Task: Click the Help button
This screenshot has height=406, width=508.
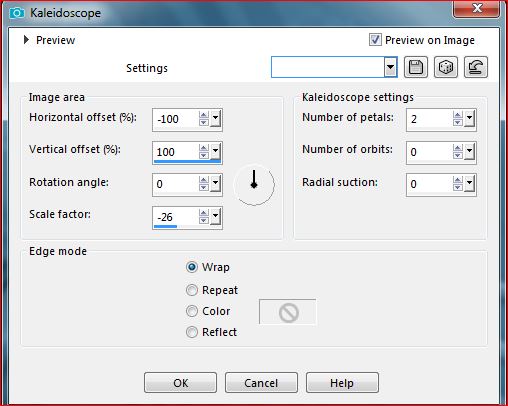Action: [x=342, y=383]
